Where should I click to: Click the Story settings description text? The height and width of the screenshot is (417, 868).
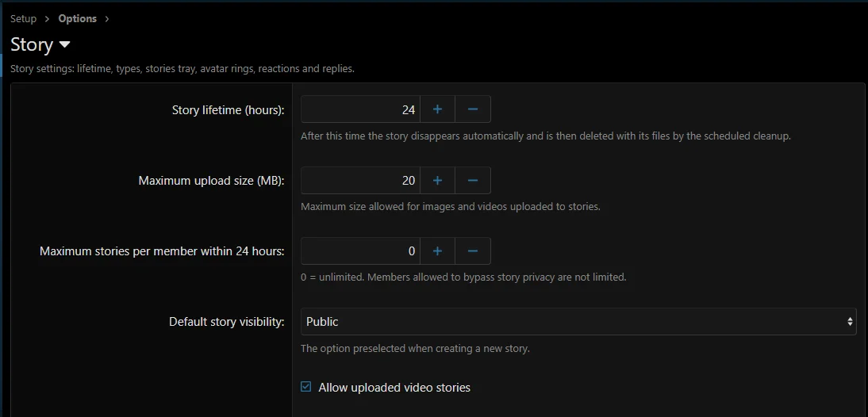182,69
